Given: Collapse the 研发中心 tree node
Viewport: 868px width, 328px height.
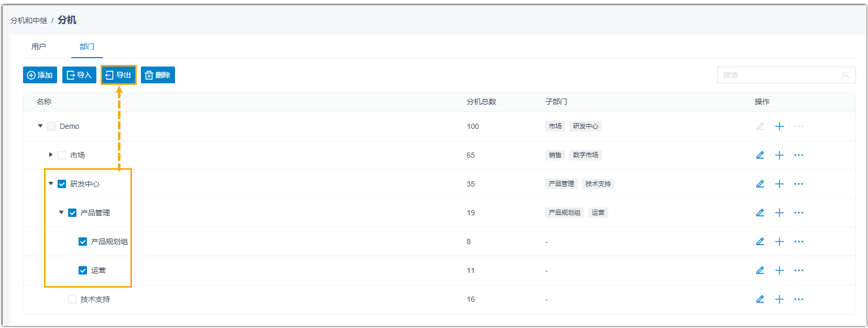Looking at the screenshot, I should 51,183.
